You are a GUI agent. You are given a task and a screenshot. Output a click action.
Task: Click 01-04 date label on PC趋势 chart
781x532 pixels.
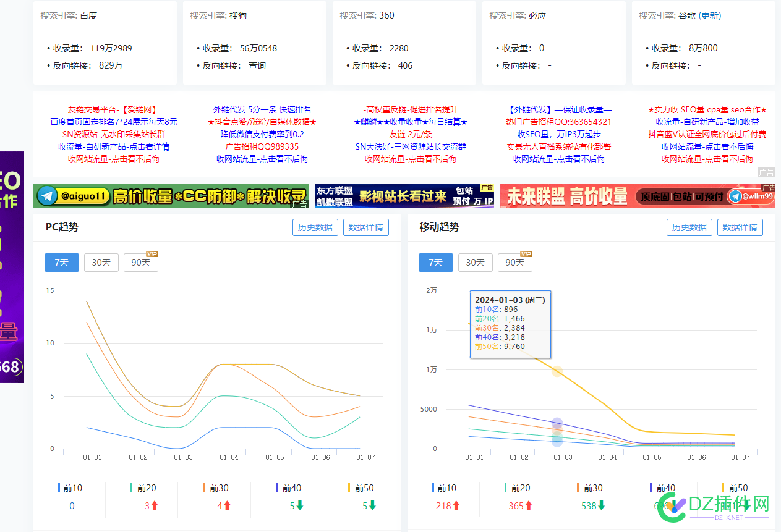229,457
